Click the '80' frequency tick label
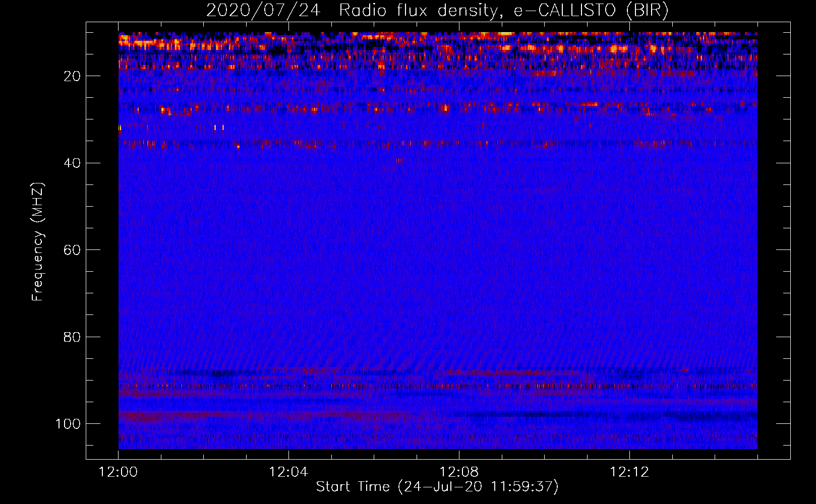The width and height of the screenshot is (816, 504). tap(72, 337)
